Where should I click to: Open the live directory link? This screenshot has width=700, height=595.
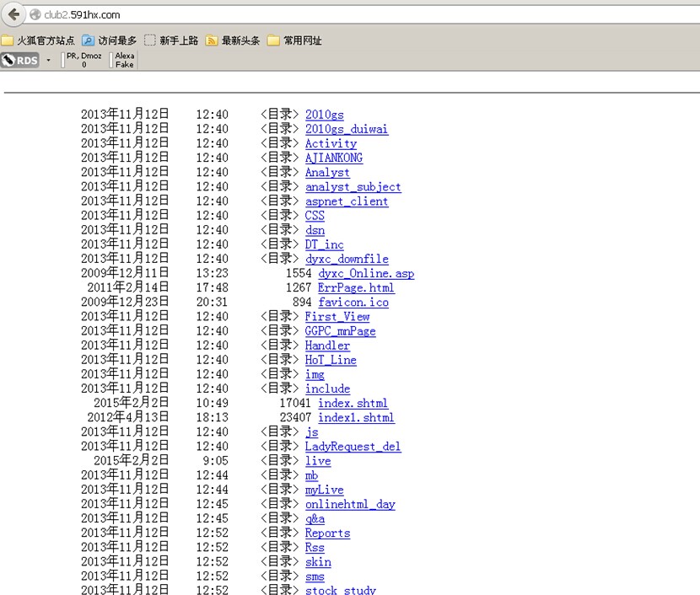tap(318, 461)
